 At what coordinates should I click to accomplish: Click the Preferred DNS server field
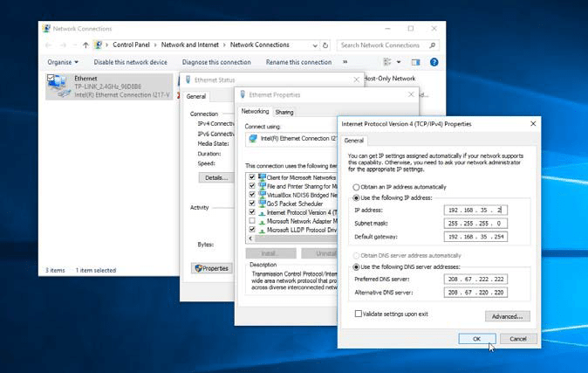(x=475, y=279)
